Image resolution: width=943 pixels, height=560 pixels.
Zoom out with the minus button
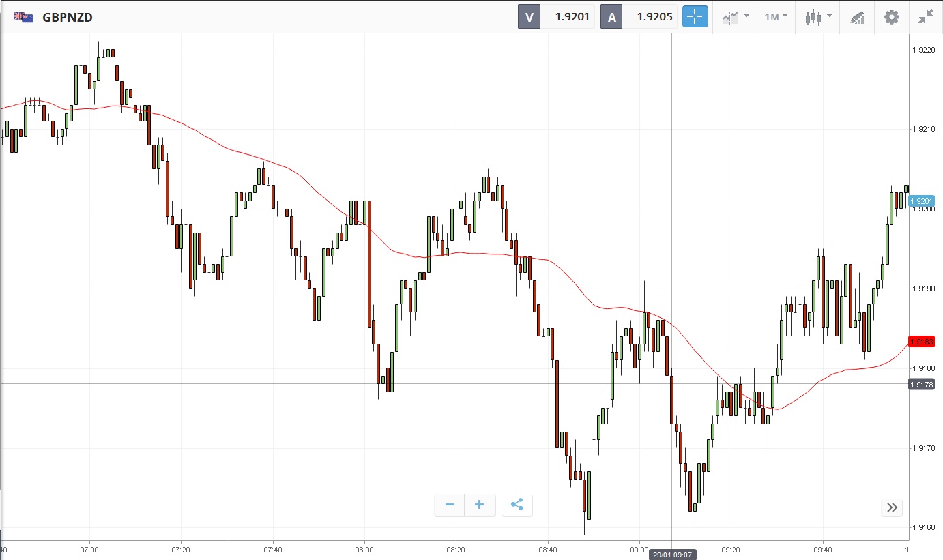pos(450,505)
